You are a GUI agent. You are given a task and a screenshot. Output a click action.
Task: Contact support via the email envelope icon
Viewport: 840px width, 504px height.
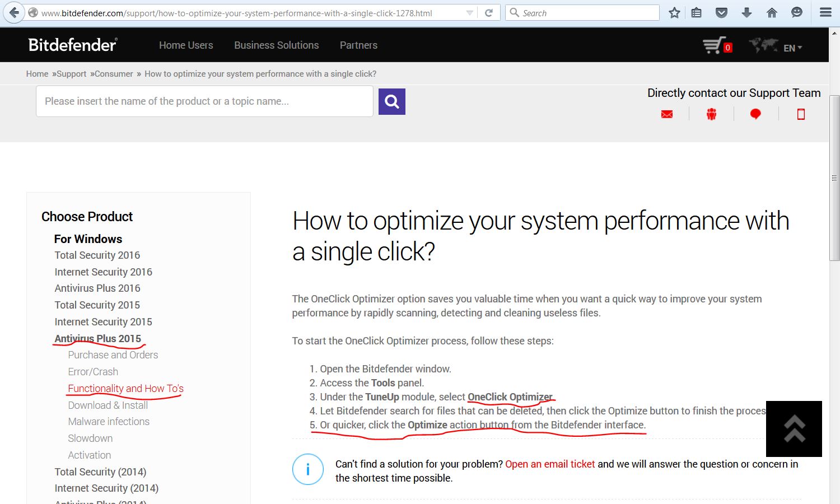point(667,114)
